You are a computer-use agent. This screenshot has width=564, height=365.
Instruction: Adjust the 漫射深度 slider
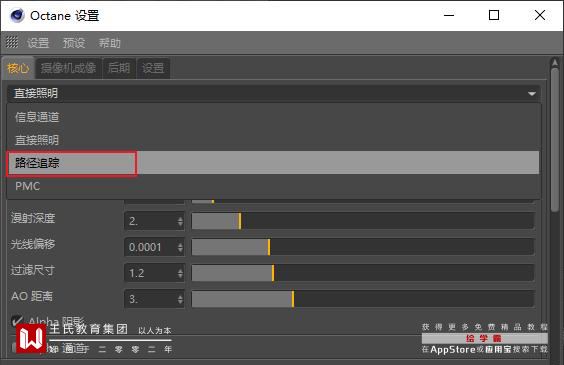click(363, 221)
